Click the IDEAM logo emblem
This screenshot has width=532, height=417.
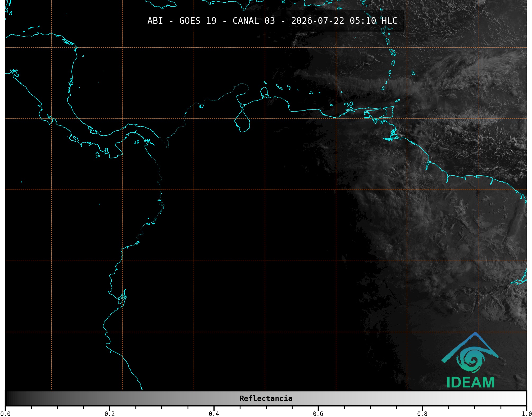point(470,352)
